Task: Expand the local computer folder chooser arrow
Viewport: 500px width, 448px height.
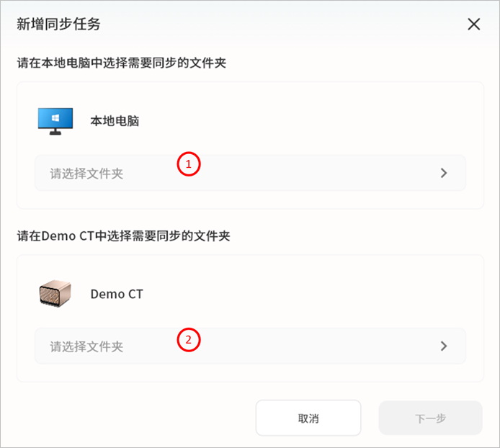Action: point(444,173)
